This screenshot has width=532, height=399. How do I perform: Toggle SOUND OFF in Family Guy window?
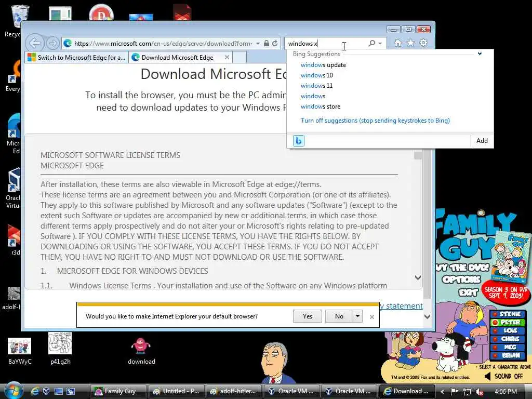pos(503,376)
